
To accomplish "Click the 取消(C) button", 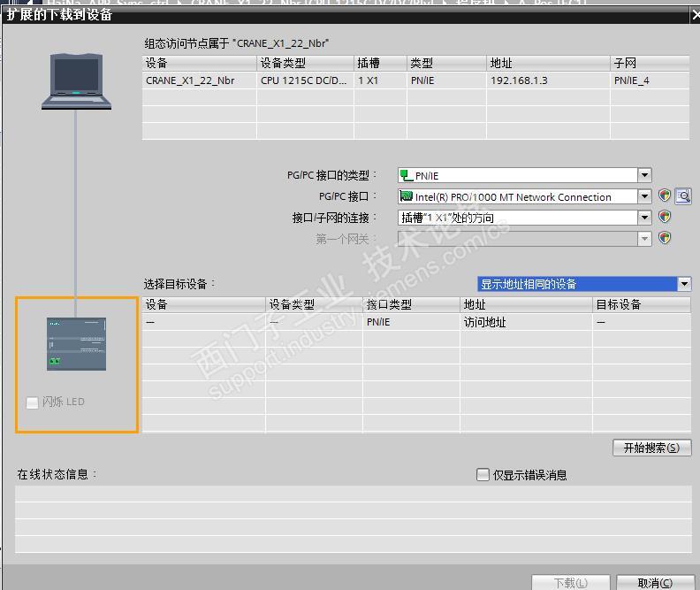I will point(654,582).
